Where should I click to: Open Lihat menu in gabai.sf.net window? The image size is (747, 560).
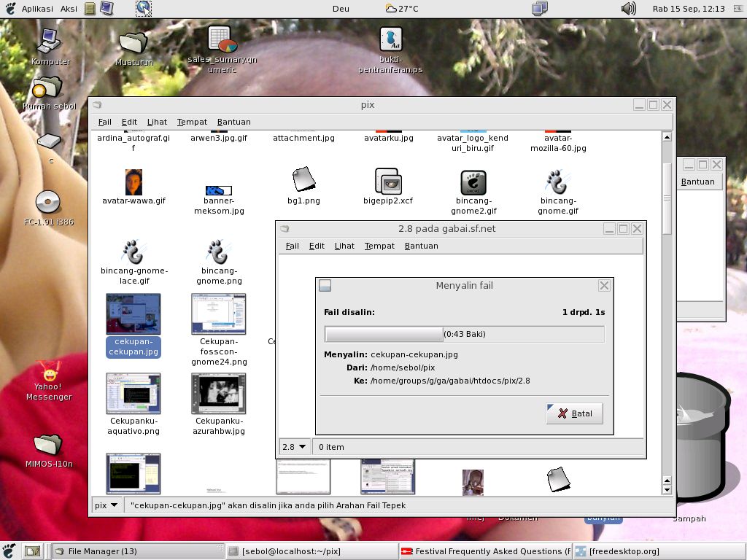pos(344,246)
